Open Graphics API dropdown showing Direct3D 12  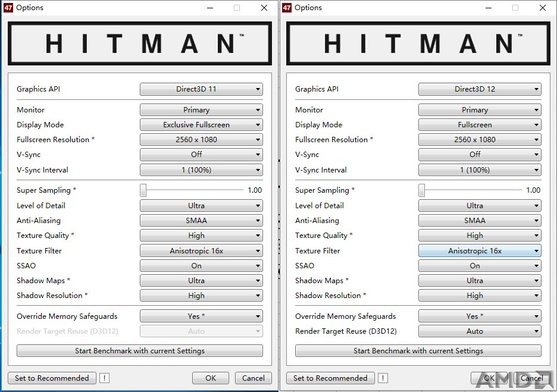[x=480, y=89]
